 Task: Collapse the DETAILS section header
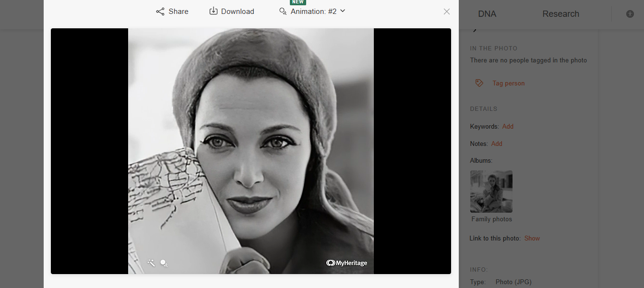(x=483, y=108)
